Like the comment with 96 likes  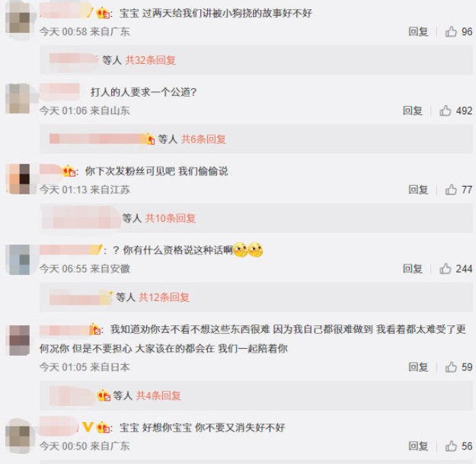(x=451, y=31)
